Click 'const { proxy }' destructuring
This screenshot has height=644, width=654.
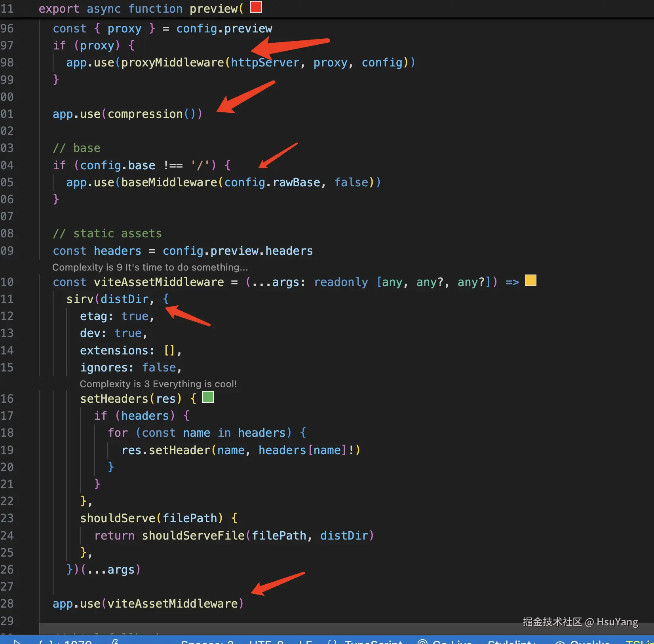click(104, 28)
